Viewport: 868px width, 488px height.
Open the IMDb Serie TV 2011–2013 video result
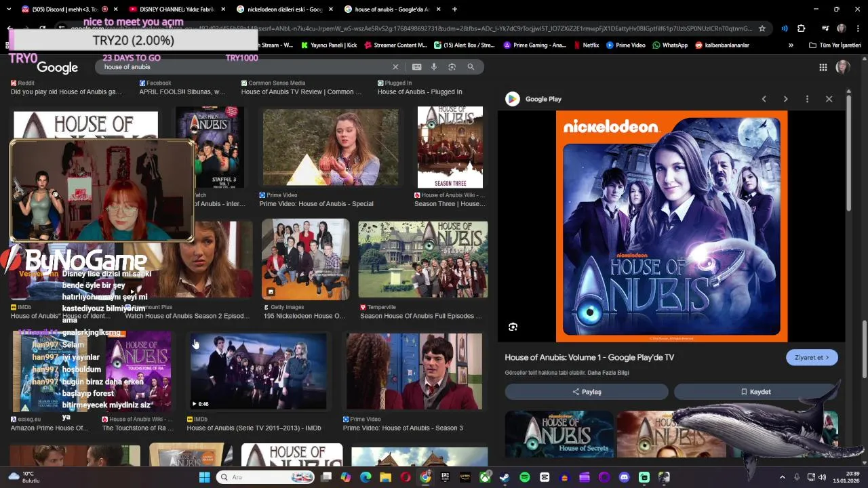click(258, 371)
